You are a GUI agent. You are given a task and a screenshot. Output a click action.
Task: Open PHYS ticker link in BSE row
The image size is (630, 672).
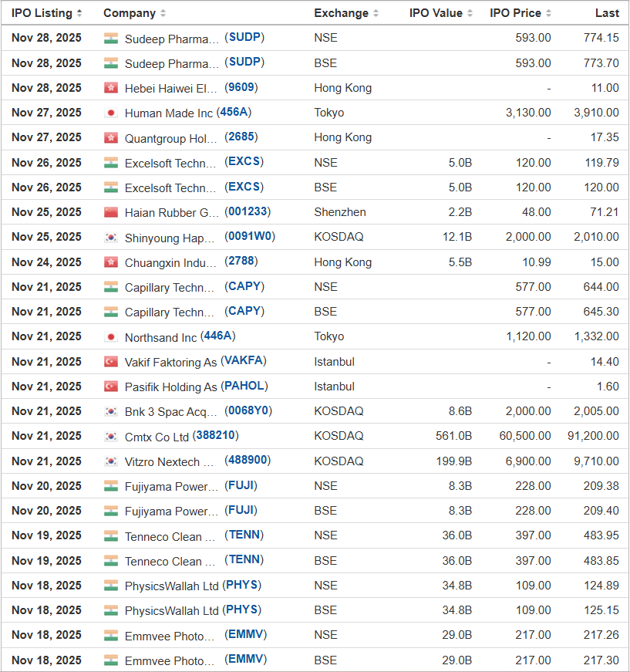coord(241,610)
